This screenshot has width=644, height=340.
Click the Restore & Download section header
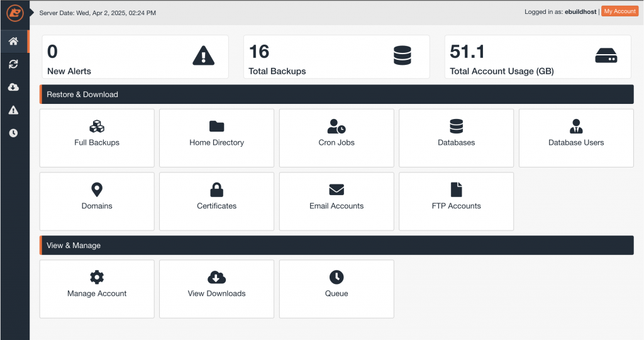tap(336, 94)
